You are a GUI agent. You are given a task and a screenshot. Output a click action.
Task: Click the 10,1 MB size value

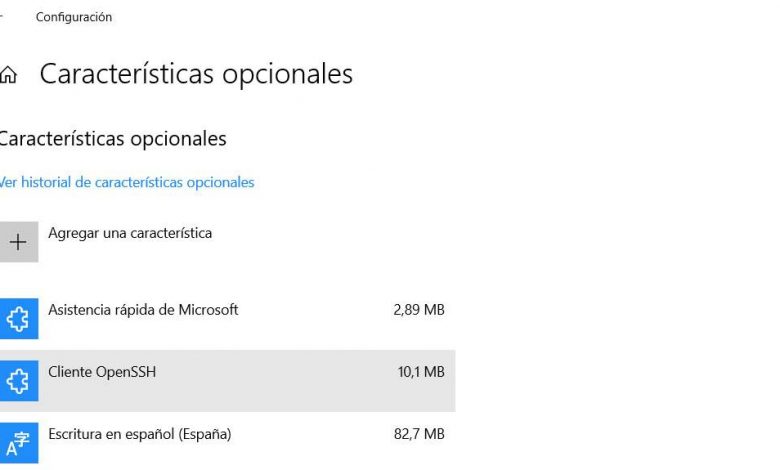pyautogui.click(x=421, y=372)
